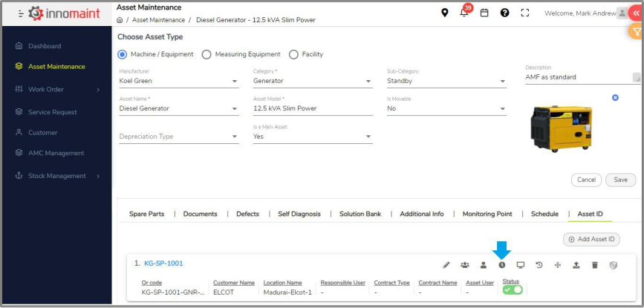Toggle the asset Status switch
The width and height of the screenshot is (644, 308).
click(513, 289)
